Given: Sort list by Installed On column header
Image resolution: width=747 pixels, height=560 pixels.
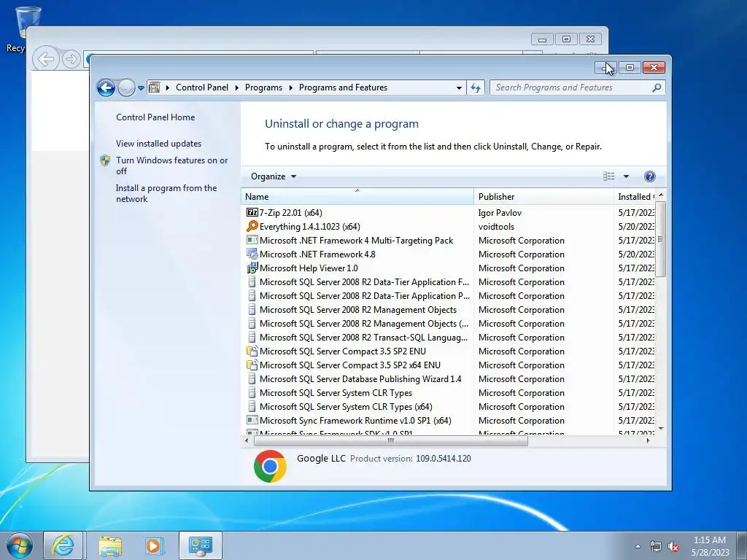Looking at the screenshot, I should [635, 197].
